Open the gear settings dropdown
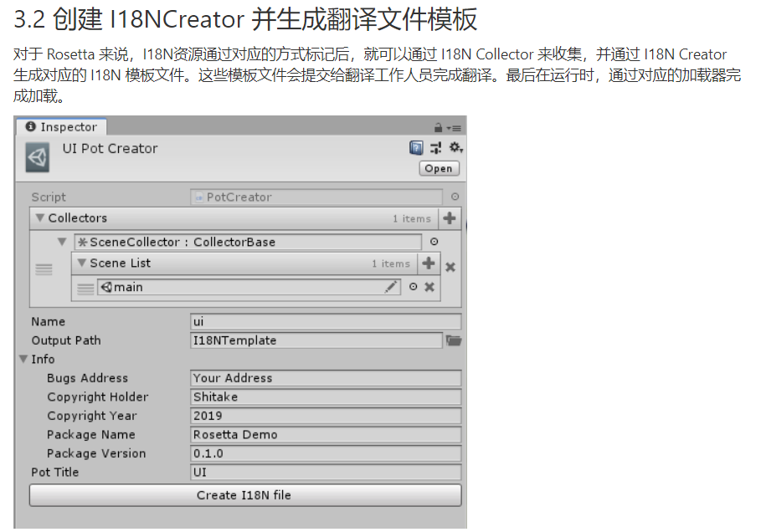 455,147
